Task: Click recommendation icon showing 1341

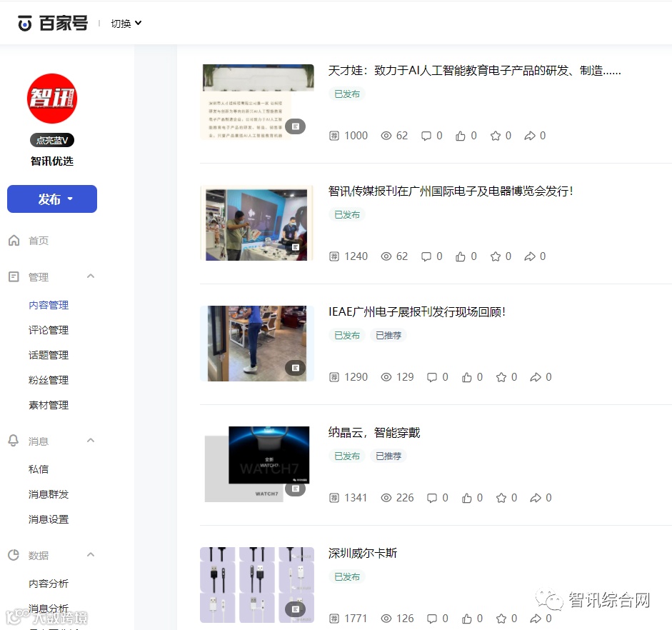Action: (x=334, y=498)
